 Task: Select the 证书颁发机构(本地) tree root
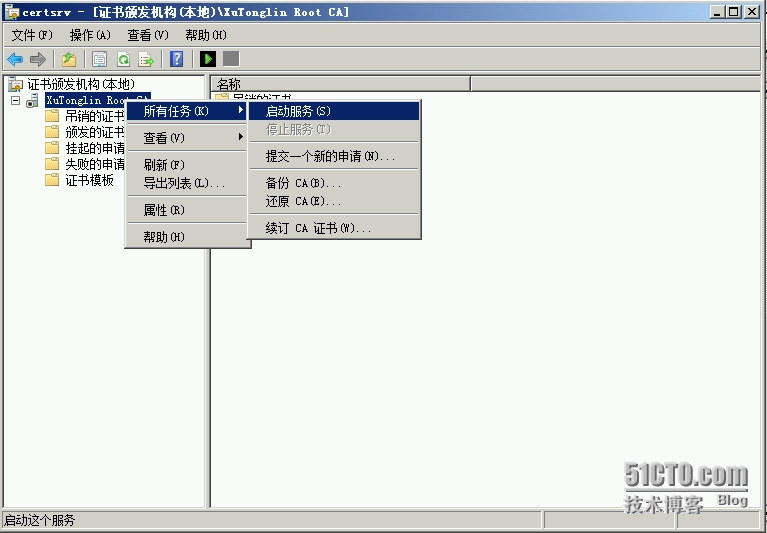pyautogui.click(x=81, y=85)
